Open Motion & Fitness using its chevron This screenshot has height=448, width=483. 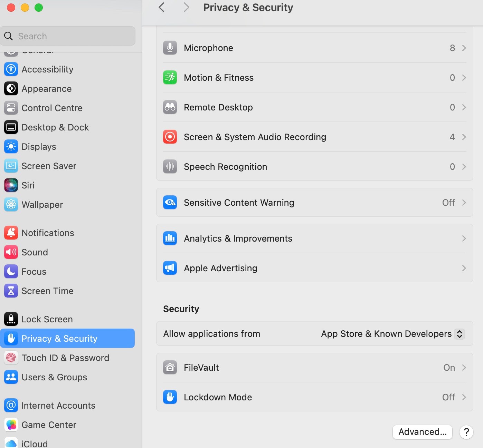pyautogui.click(x=464, y=78)
